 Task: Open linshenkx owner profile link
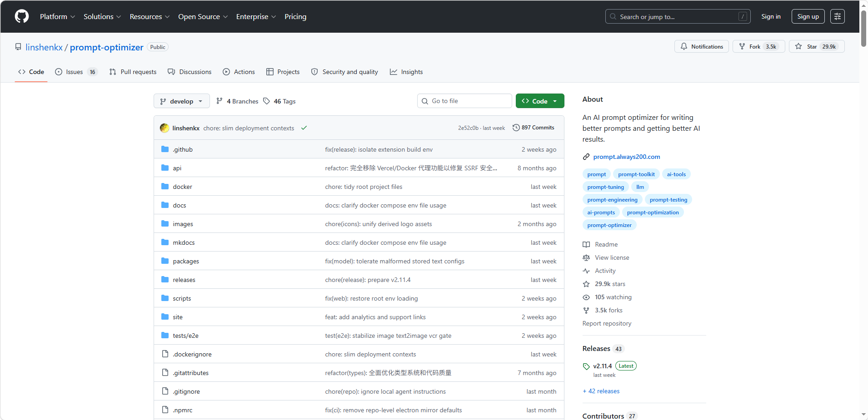(x=44, y=47)
